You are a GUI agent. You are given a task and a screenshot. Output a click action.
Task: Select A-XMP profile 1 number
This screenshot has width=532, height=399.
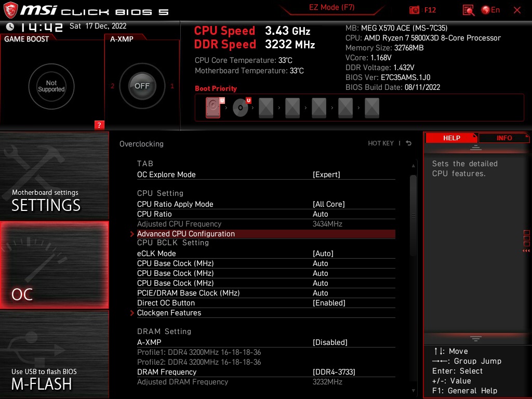(172, 86)
